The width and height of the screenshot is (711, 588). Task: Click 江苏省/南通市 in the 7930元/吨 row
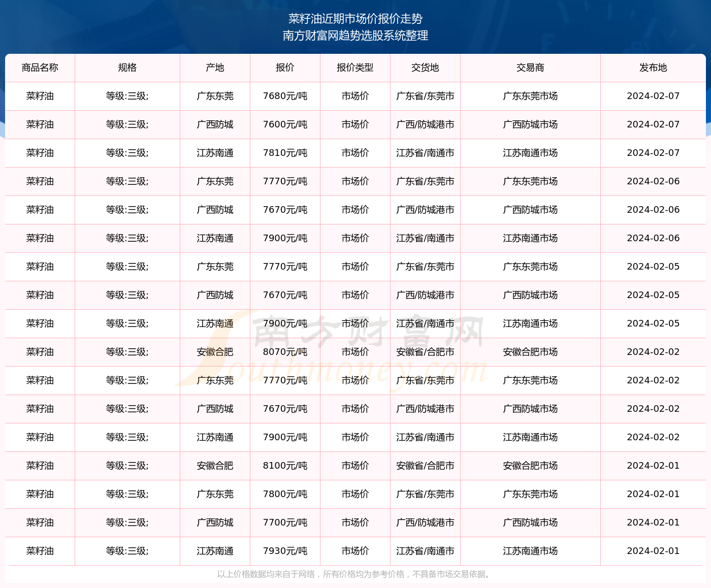[426, 551]
